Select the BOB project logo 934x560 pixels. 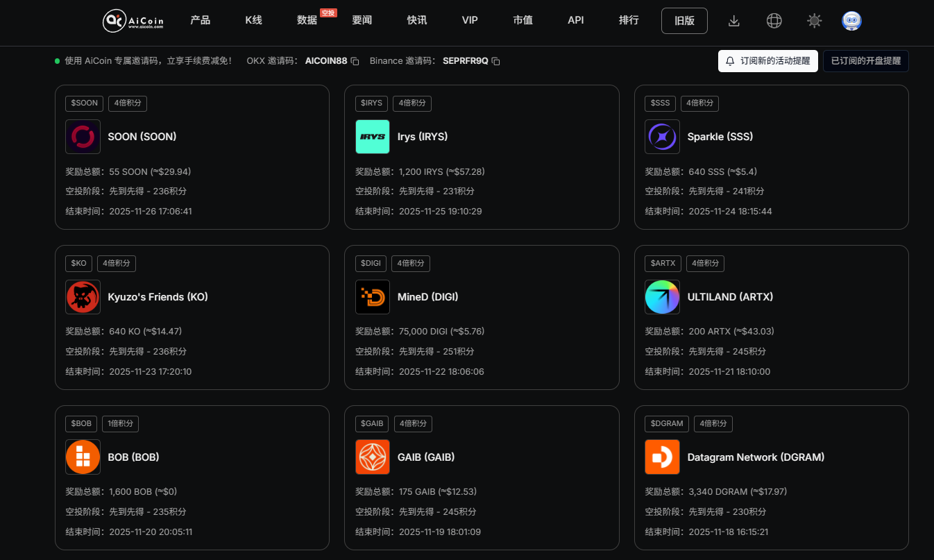point(83,457)
